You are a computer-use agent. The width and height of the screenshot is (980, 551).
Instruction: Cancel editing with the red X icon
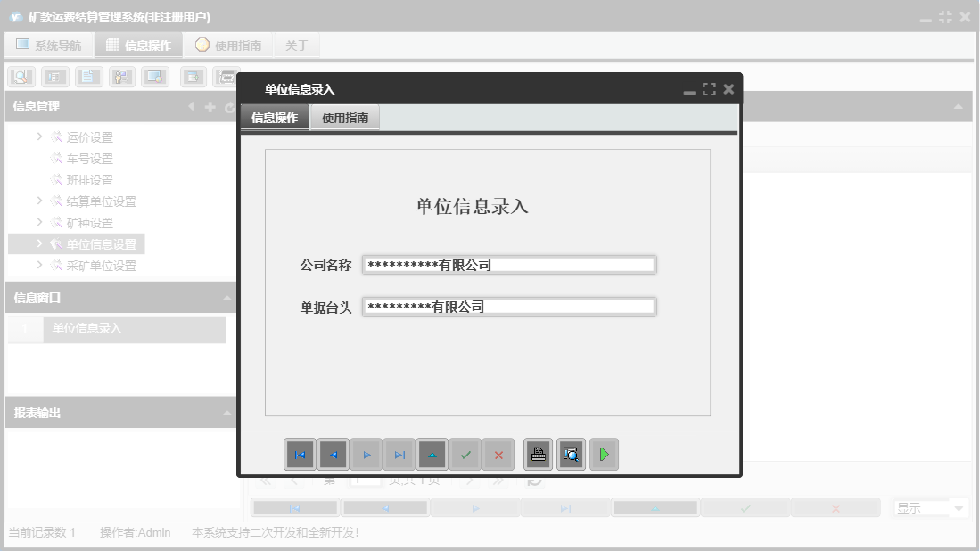[x=498, y=454]
